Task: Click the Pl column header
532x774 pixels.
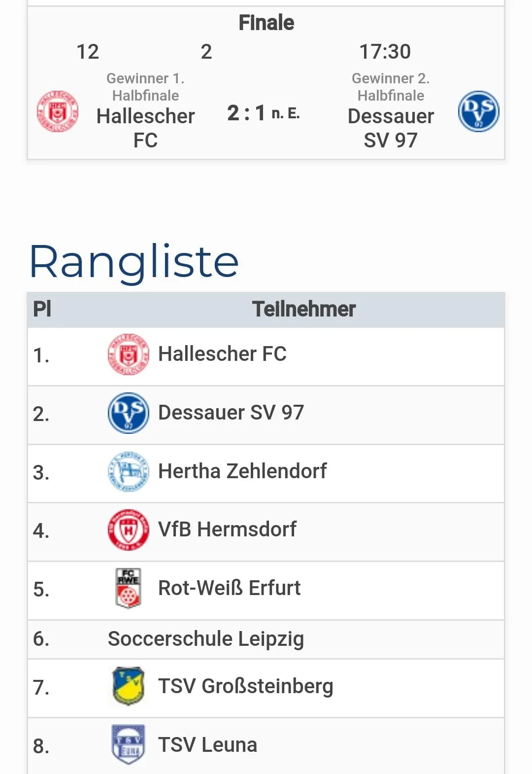Action: click(42, 310)
